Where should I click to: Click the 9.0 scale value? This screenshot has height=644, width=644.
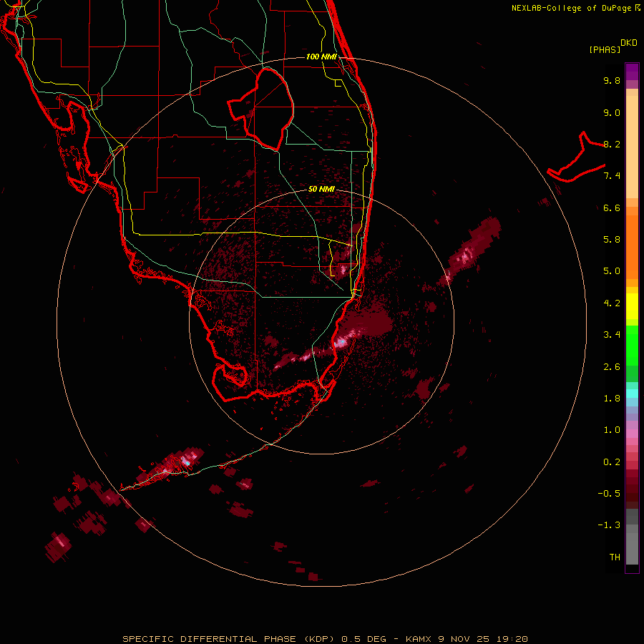(612, 112)
